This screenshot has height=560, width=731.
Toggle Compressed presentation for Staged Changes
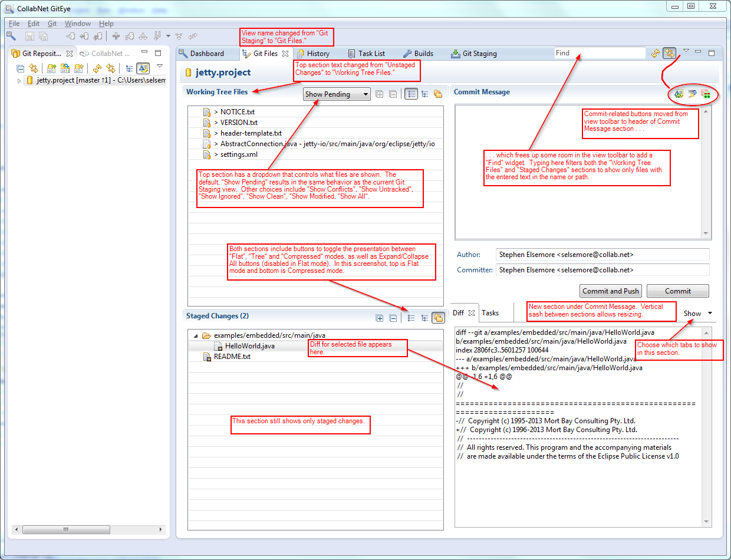[x=438, y=318]
